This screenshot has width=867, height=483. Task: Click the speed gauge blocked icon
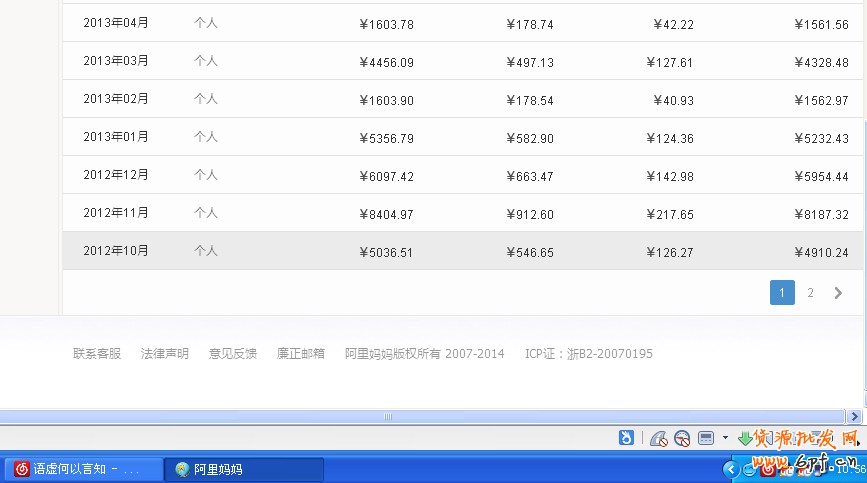[682, 438]
